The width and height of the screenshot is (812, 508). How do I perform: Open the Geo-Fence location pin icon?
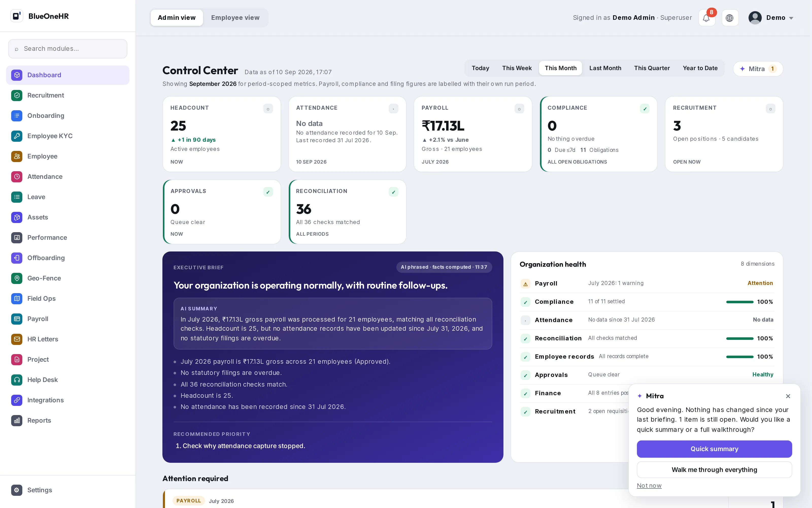point(17,278)
